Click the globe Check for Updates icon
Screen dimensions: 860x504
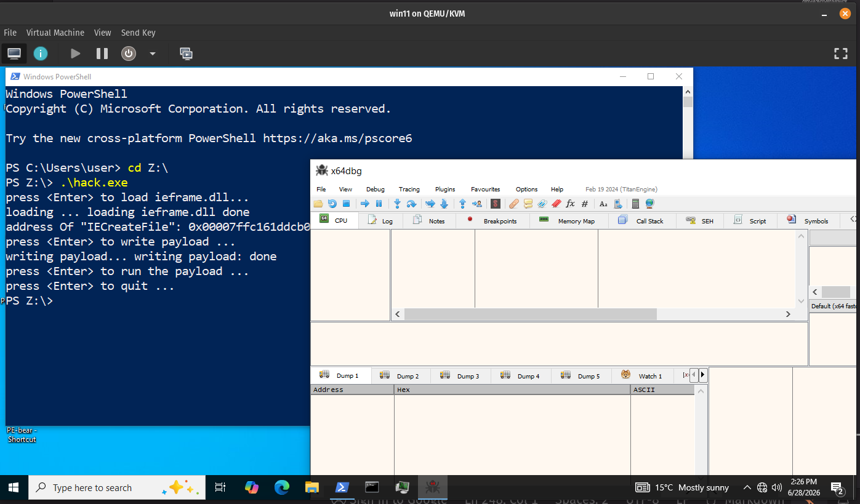649,204
